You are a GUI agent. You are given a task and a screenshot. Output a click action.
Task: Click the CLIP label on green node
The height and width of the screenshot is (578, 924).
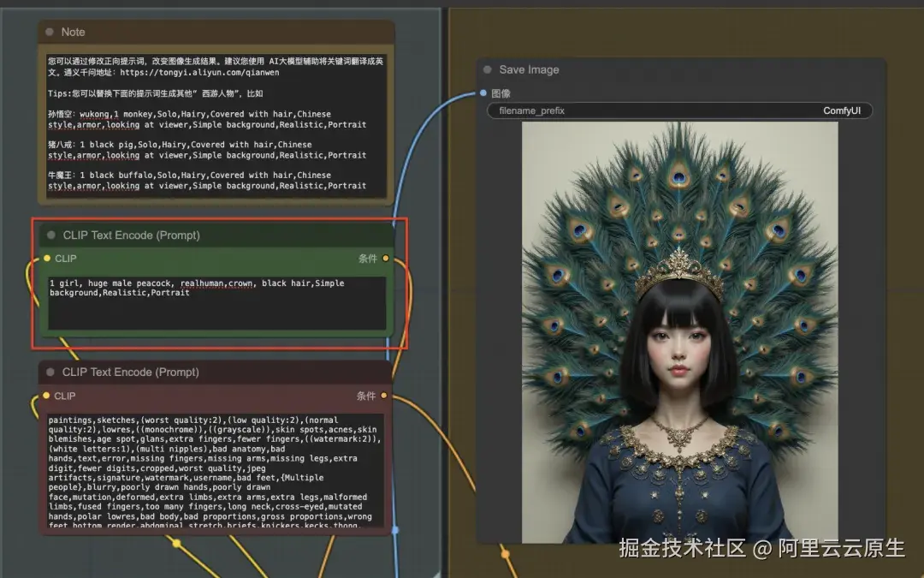click(65, 259)
